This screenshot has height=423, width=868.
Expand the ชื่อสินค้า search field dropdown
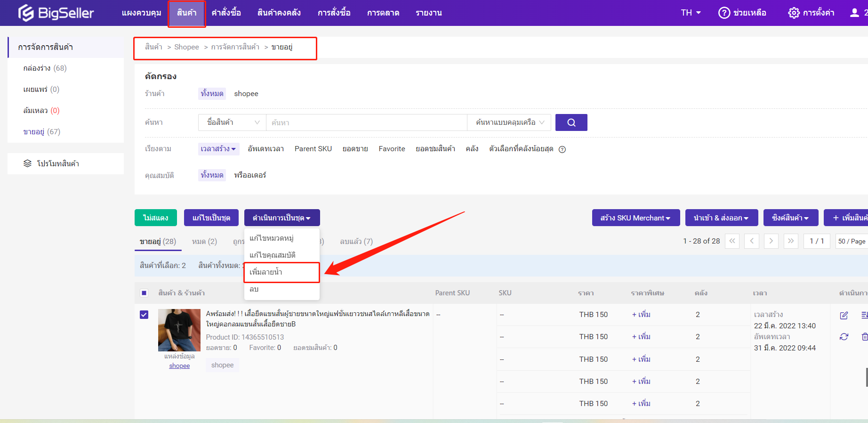pos(233,122)
